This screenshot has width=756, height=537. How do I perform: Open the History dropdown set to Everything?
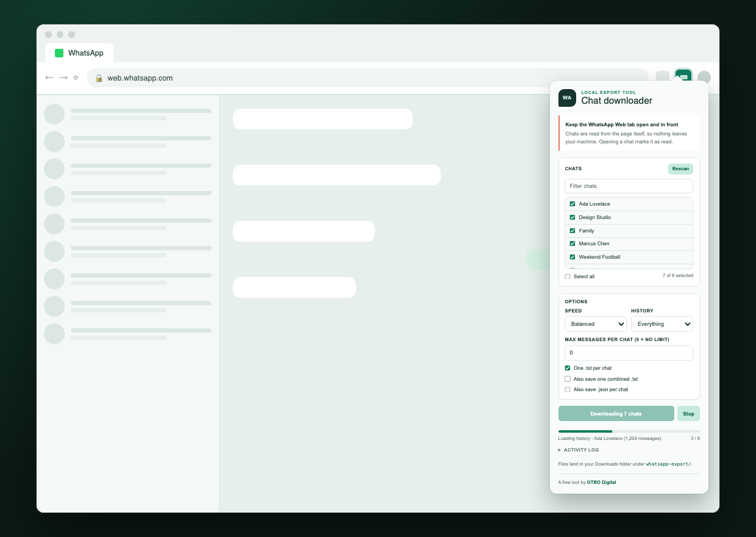tap(662, 324)
